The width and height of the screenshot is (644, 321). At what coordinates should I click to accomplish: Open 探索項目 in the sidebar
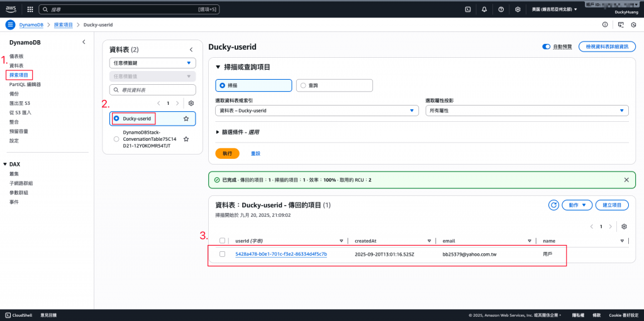tap(19, 75)
